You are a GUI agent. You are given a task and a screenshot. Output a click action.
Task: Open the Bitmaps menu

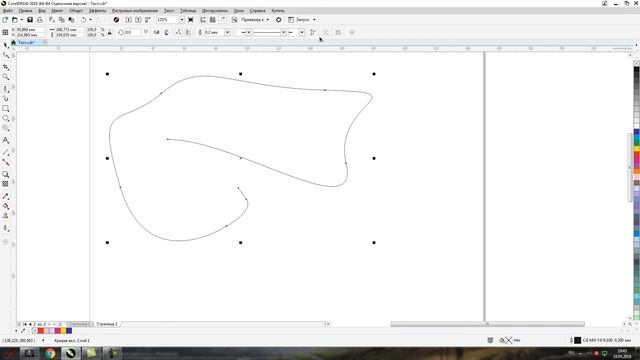coord(135,11)
